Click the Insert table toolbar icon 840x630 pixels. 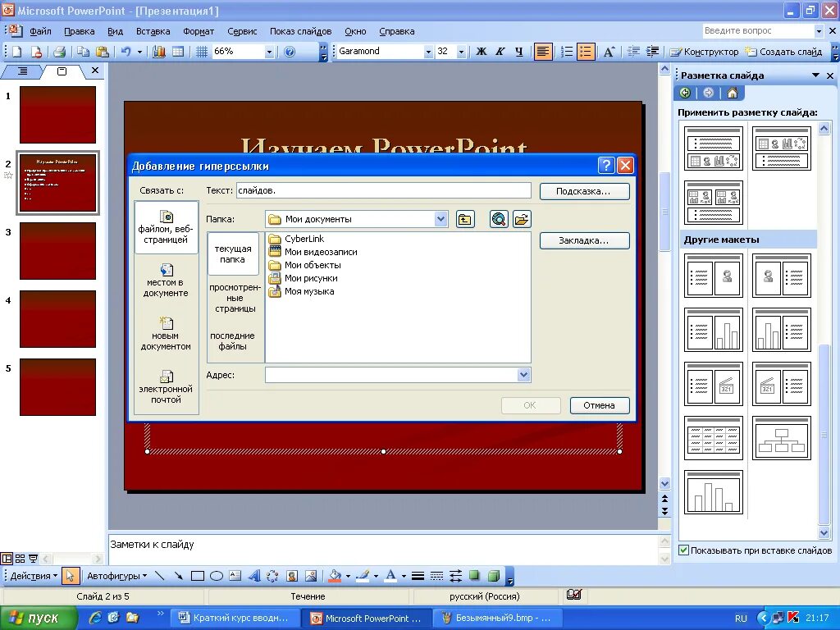click(178, 52)
